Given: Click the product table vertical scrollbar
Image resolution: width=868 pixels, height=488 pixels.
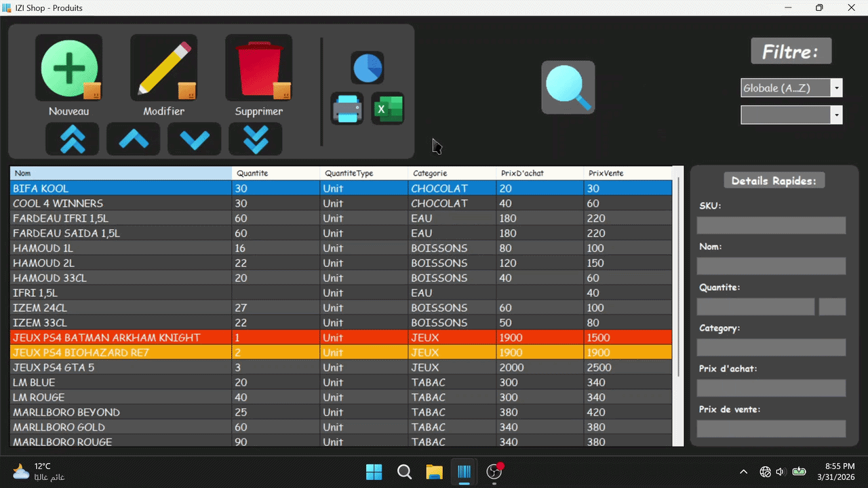Looking at the screenshot, I should pos(678,271).
